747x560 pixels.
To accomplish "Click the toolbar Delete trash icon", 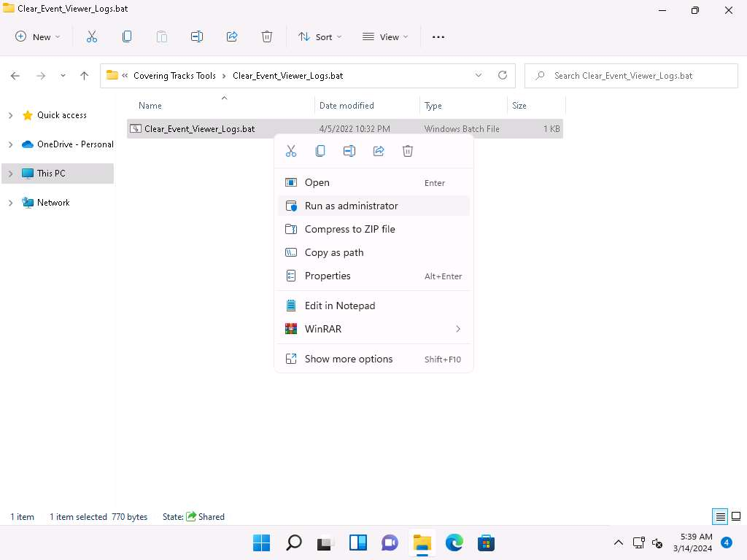I will click(x=267, y=36).
